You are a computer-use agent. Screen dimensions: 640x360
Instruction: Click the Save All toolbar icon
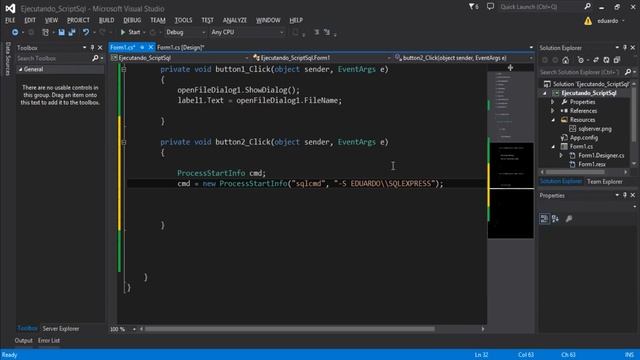point(72,32)
